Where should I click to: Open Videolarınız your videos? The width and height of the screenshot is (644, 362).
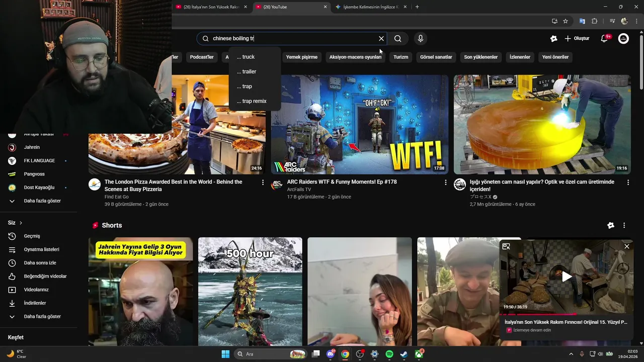click(x=39, y=290)
